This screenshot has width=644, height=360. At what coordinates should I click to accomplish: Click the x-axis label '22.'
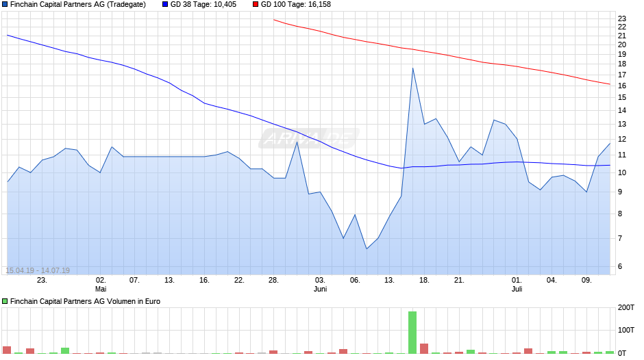[x=239, y=281]
